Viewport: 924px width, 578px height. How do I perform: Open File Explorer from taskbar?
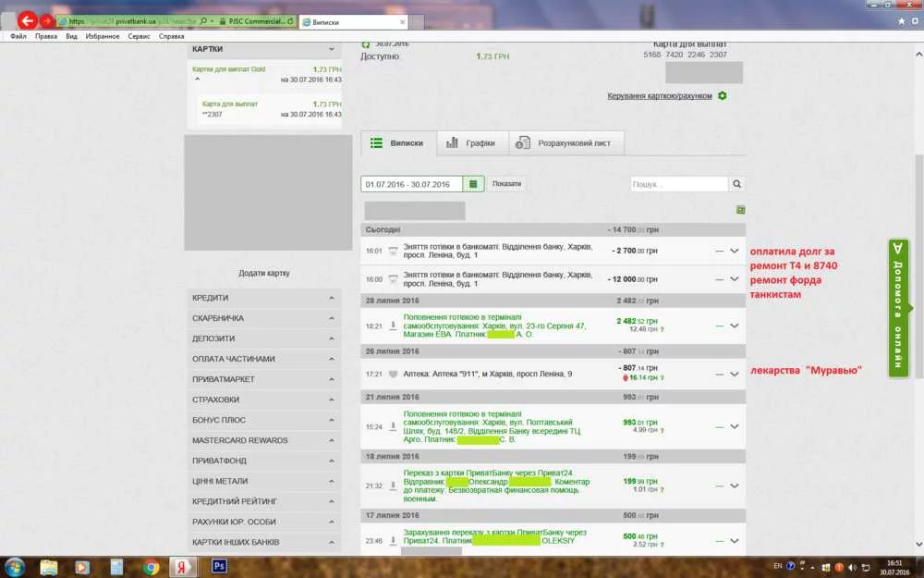(x=49, y=568)
